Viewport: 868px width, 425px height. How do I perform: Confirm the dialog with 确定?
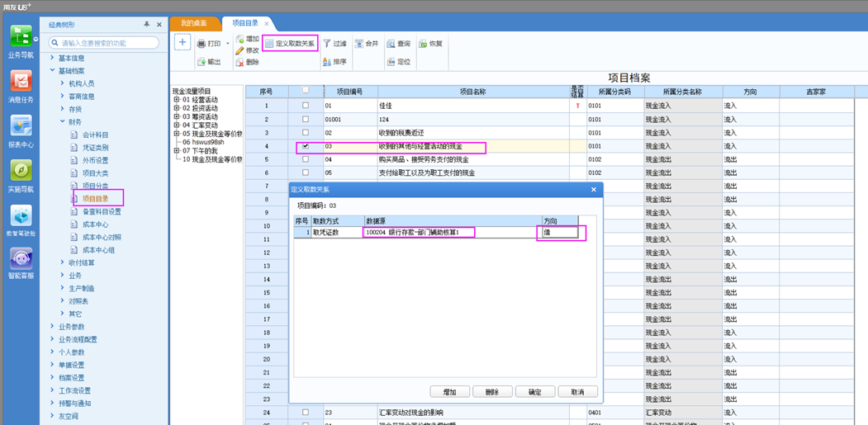(x=534, y=392)
